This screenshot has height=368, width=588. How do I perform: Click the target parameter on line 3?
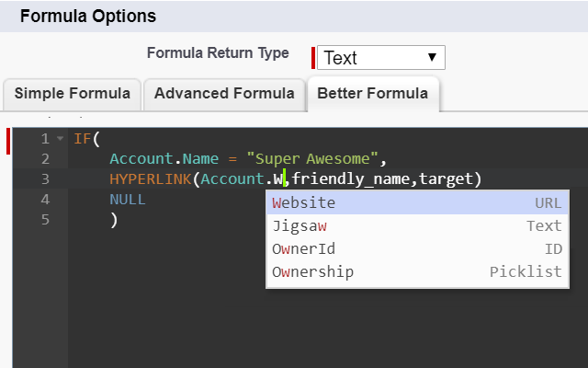pyautogui.click(x=447, y=179)
